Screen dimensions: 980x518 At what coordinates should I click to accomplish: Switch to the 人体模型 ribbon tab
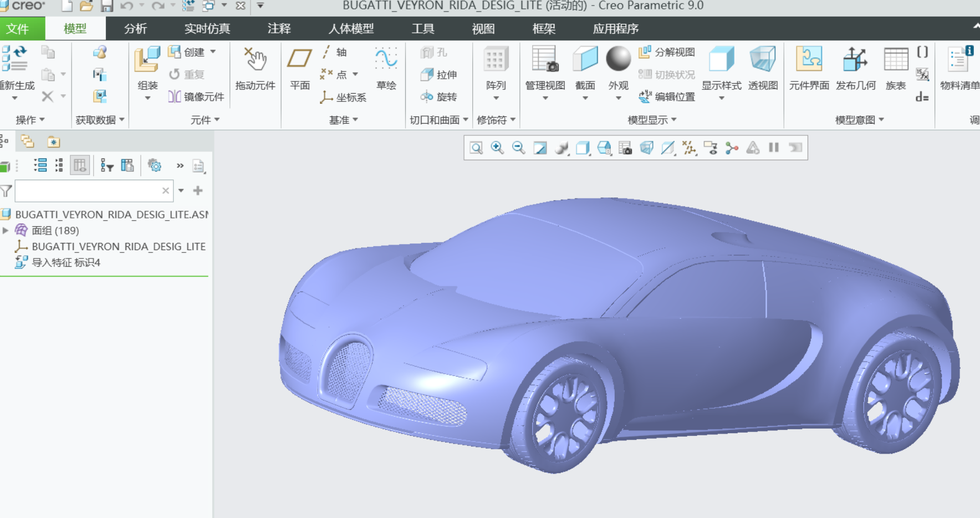coord(351,28)
